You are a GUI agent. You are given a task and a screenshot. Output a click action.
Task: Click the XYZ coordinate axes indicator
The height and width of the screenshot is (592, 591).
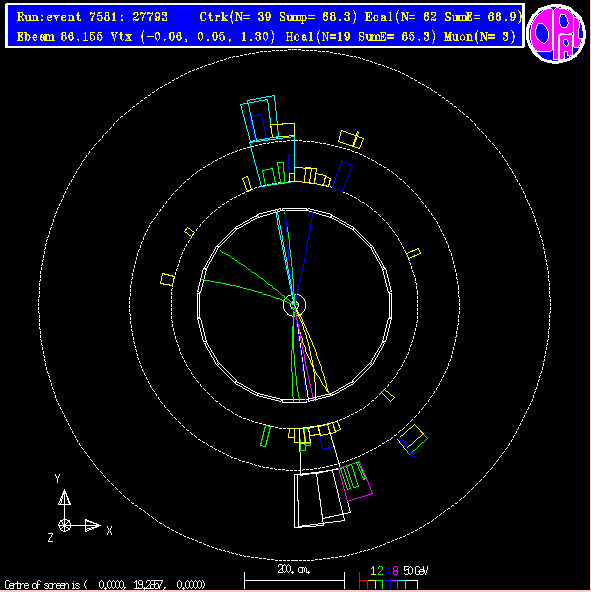point(80,509)
